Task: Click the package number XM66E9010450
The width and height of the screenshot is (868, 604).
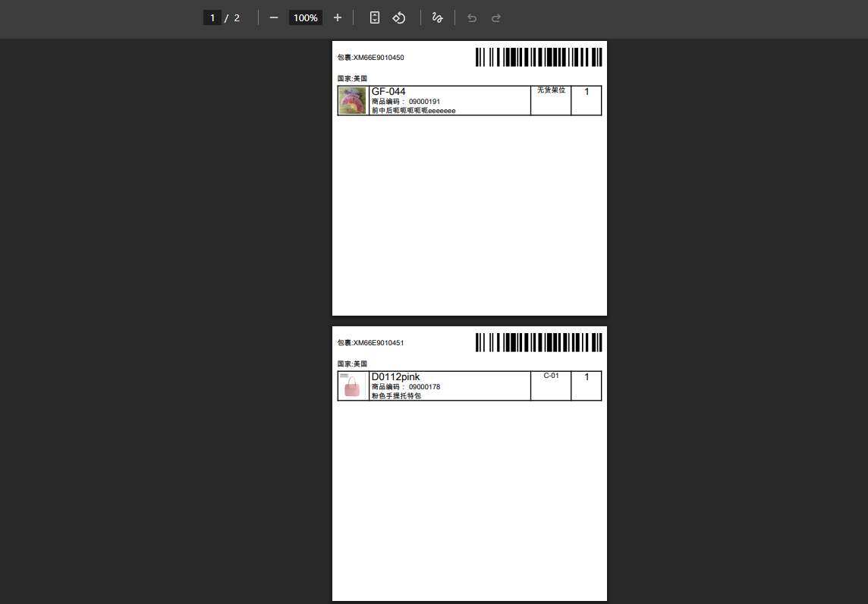Action: click(379, 58)
